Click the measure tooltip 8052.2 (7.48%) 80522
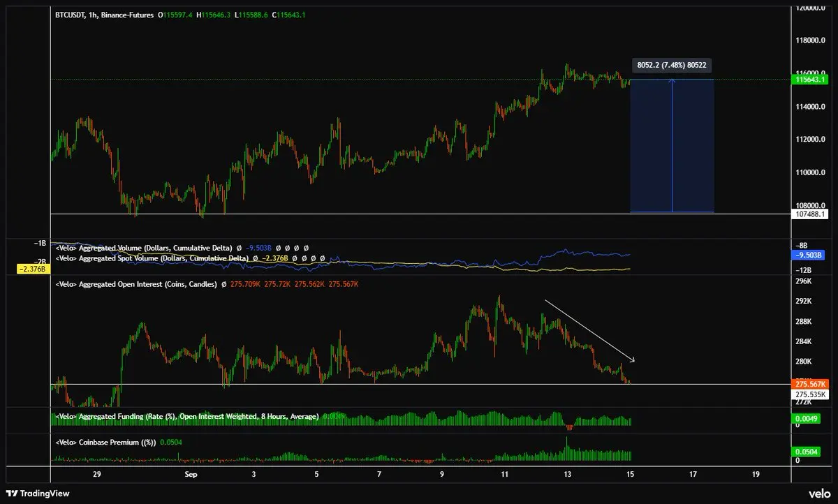 (672, 65)
